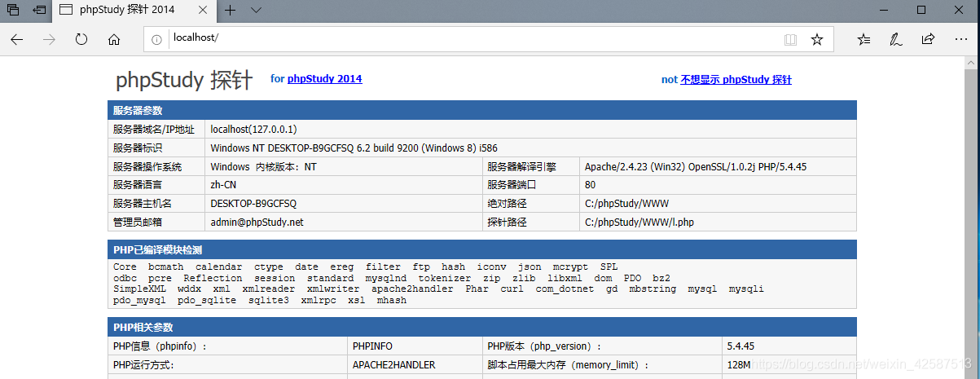Image resolution: width=980 pixels, height=379 pixels.
Task: Click the 服务器域名/IP地址 label
Action: pos(154,129)
